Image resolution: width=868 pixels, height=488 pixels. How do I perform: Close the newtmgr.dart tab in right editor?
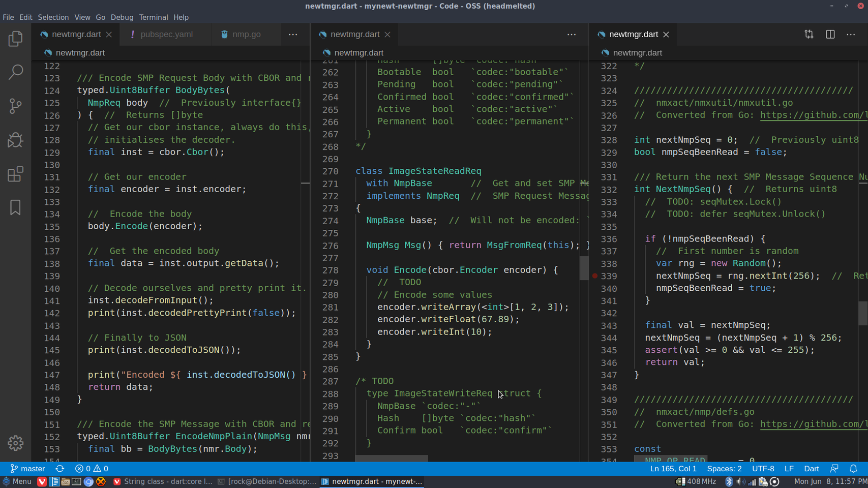coord(666,35)
